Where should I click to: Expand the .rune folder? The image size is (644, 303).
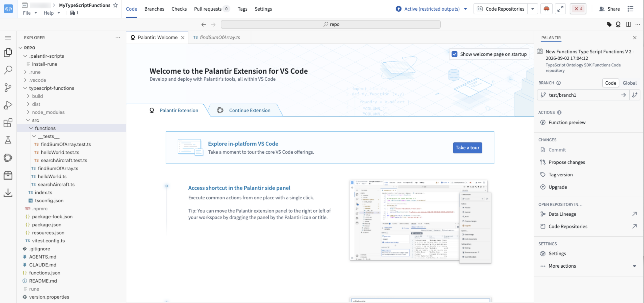tap(25, 72)
